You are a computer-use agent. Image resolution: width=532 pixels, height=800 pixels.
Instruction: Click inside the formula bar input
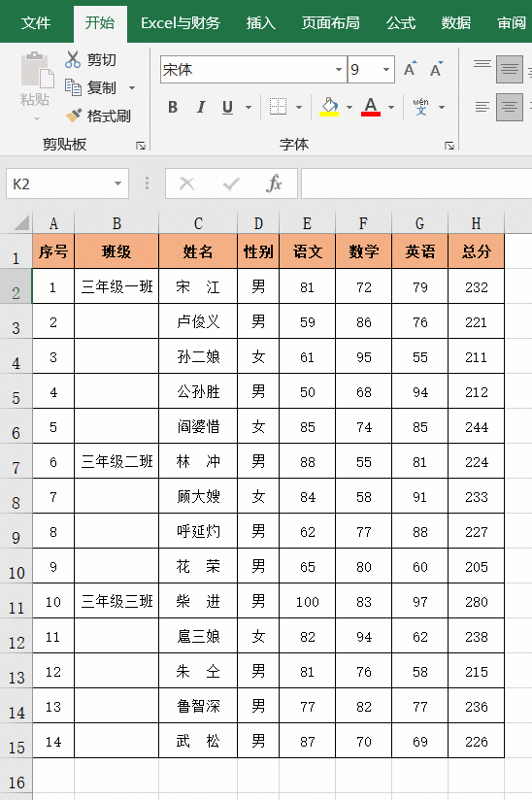(416, 183)
